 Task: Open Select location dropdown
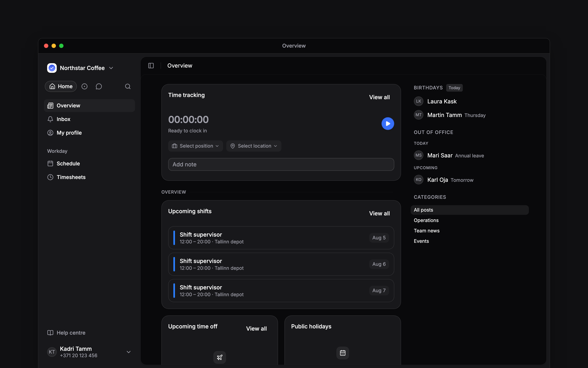(x=254, y=146)
